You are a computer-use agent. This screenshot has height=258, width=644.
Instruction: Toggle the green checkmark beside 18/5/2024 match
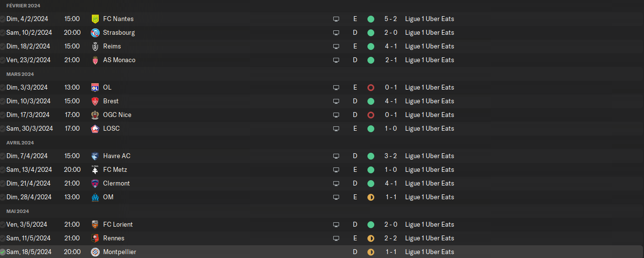click(3, 252)
